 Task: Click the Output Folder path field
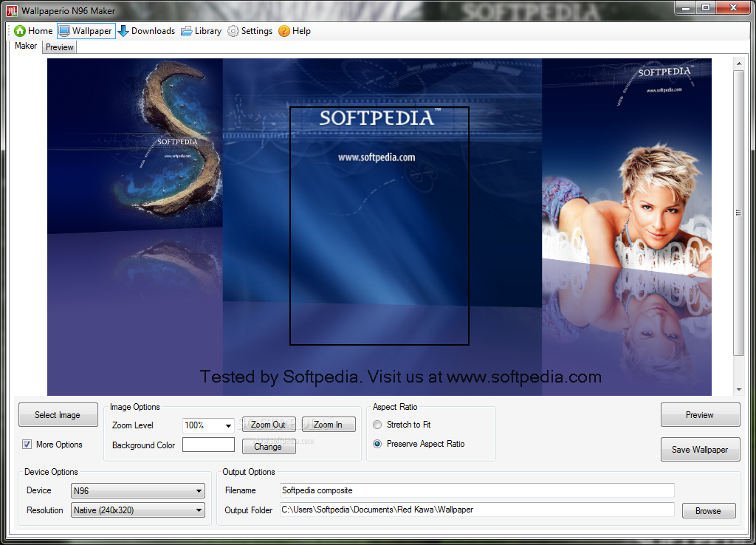[477, 510]
